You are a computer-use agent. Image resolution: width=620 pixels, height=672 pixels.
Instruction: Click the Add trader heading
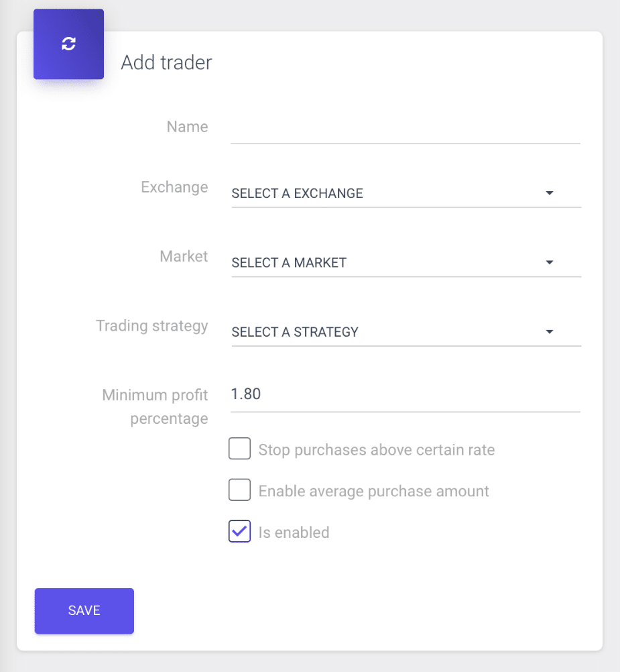pos(166,62)
